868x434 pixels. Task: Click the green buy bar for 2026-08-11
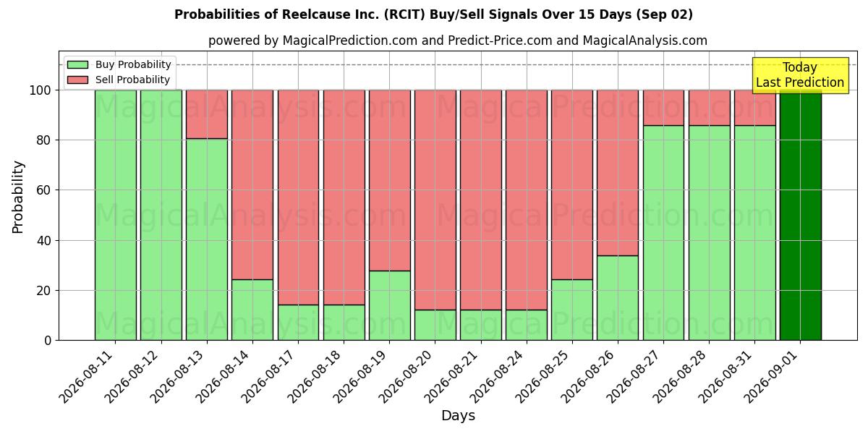point(115,215)
